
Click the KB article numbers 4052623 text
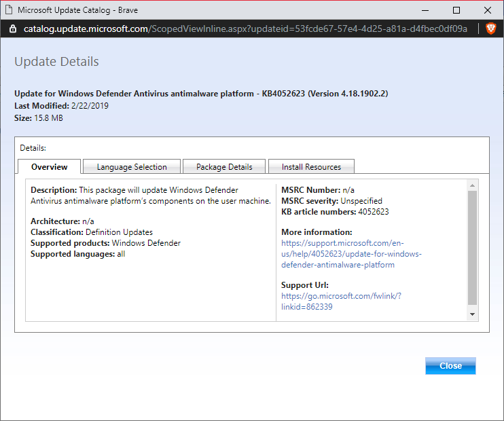pyautogui.click(x=335, y=212)
